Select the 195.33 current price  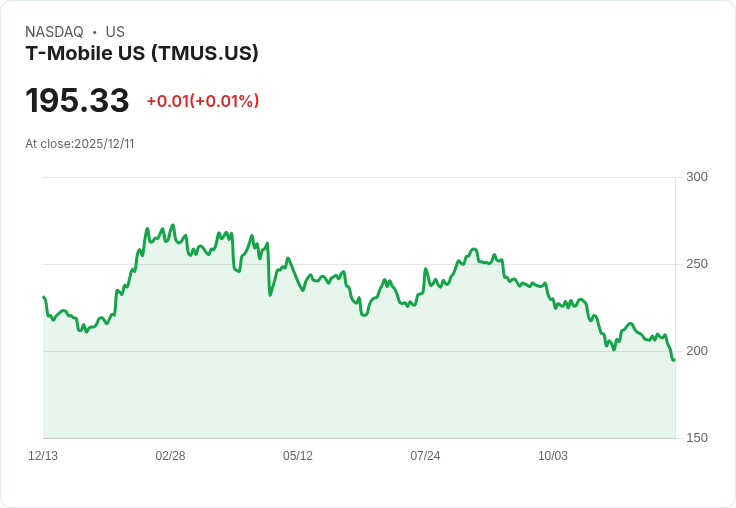point(77,101)
